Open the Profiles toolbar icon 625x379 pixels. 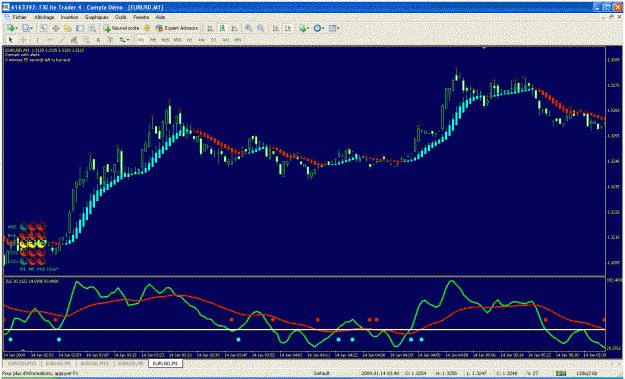click(x=26, y=28)
